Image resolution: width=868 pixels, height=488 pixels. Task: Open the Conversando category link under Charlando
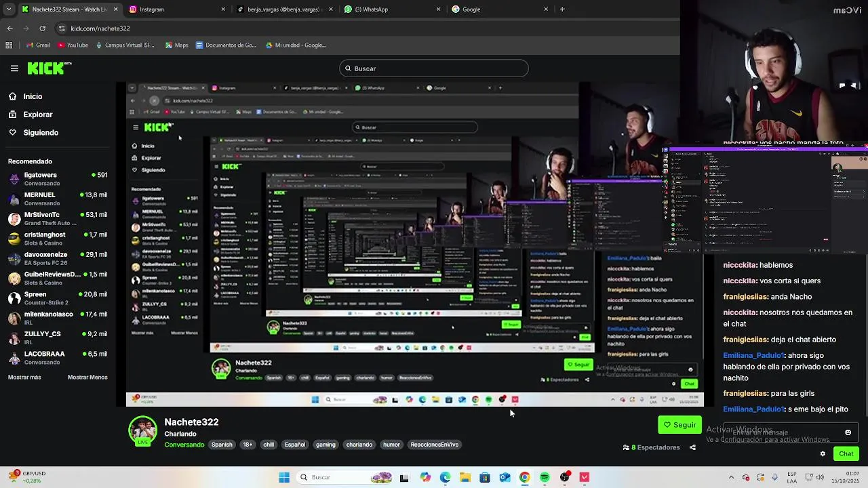click(x=184, y=445)
